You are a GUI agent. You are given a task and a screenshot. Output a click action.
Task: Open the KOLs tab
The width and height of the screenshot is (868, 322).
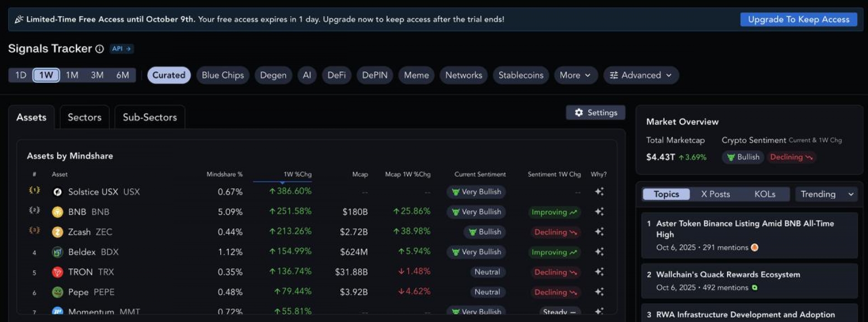point(764,194)
